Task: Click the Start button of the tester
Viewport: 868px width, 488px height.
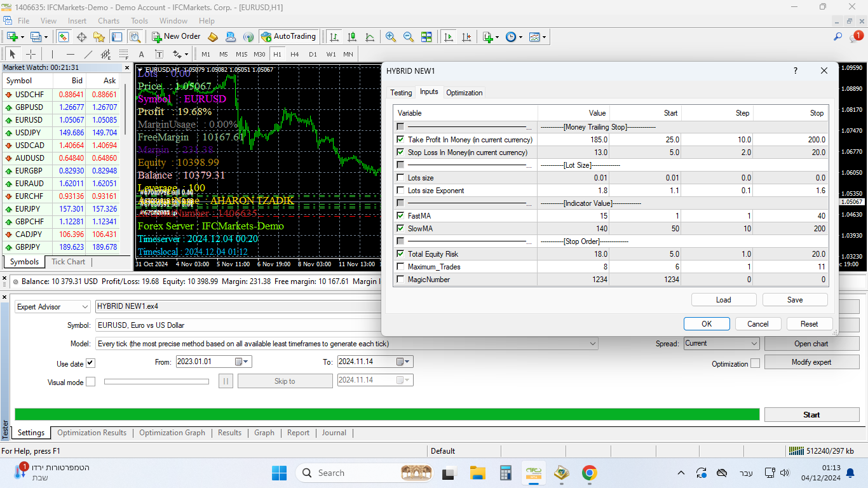Action: tap(811, 414)
